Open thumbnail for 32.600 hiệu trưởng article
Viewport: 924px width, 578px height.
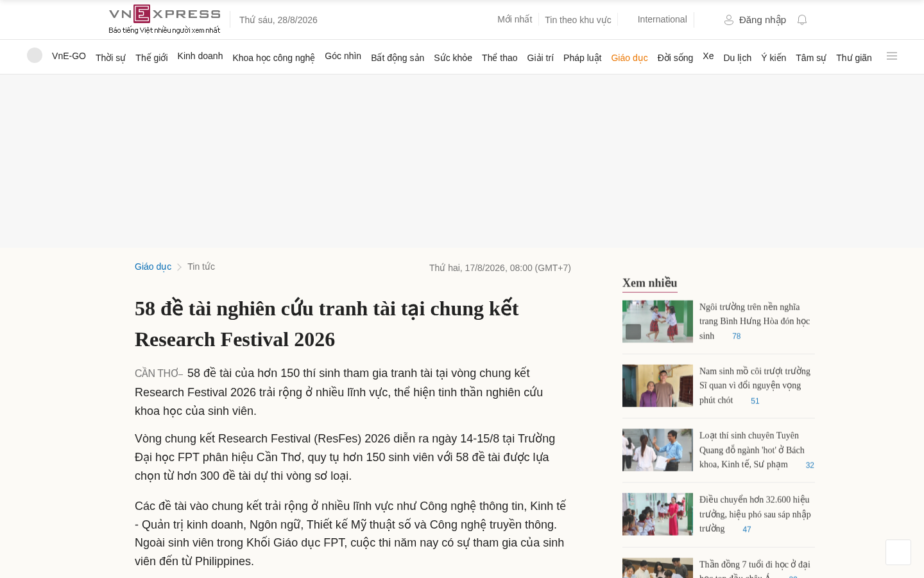pos(658,514)
